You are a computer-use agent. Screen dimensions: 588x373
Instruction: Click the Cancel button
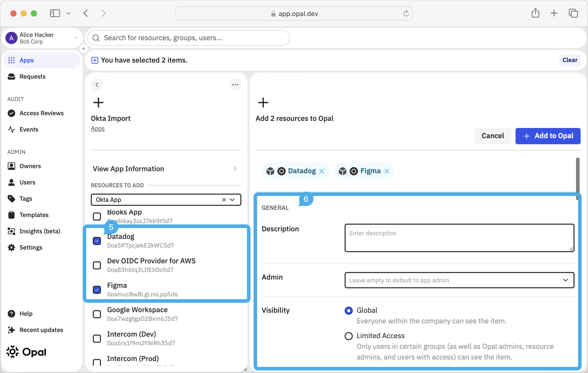[493, 136]
